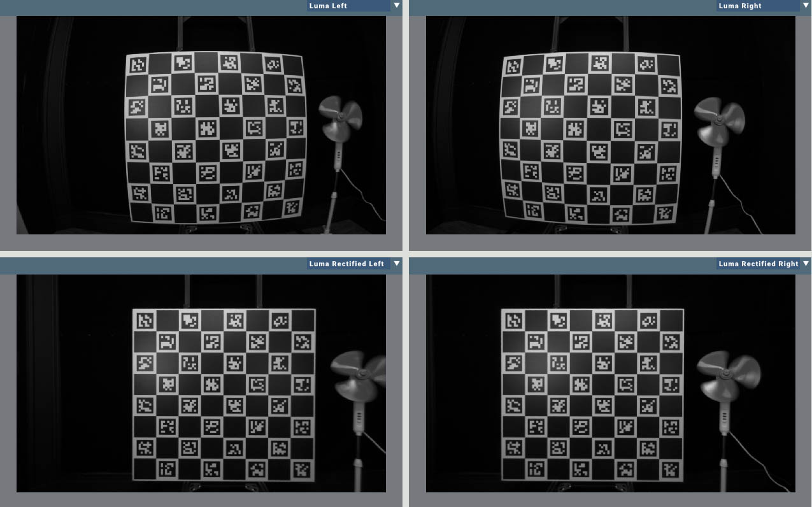The width and height of the screenshot is (812, 507).
Task: Open the Luma Rectified Left stream selector
Action: [x=348, y=264]
